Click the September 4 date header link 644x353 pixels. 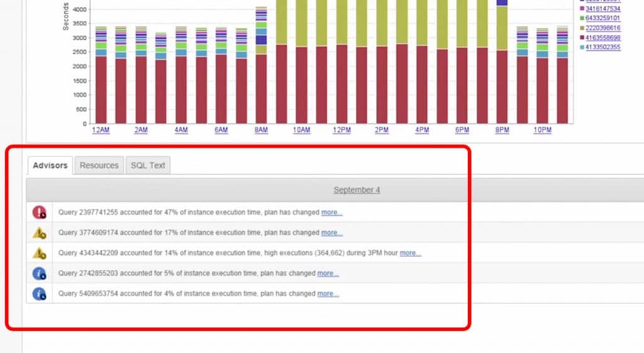[357, 190]
